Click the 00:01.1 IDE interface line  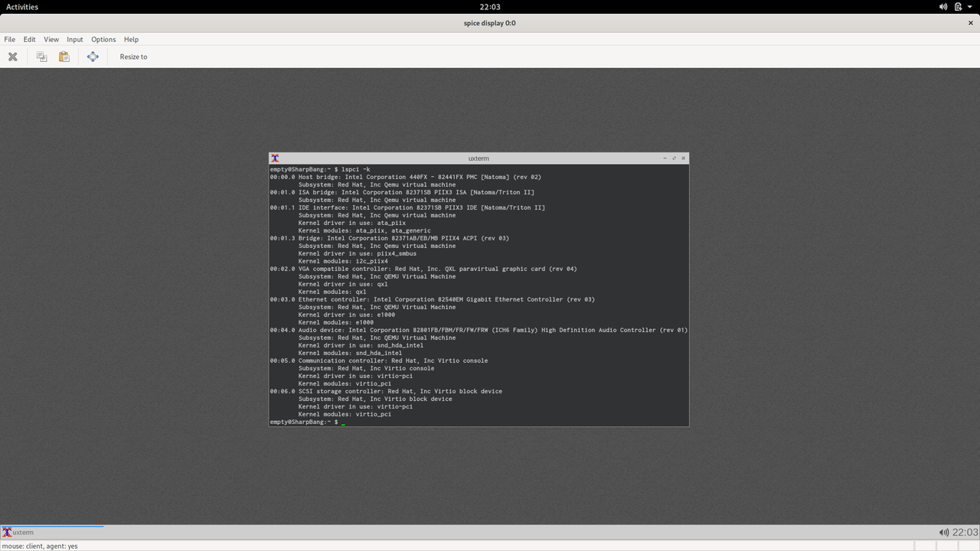[407, 207]
